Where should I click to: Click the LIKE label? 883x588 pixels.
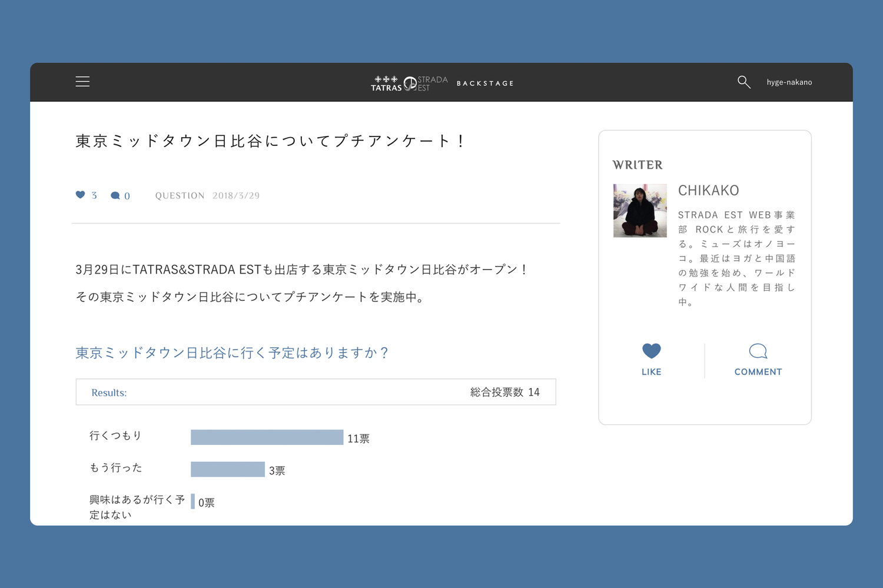(651, 372)
